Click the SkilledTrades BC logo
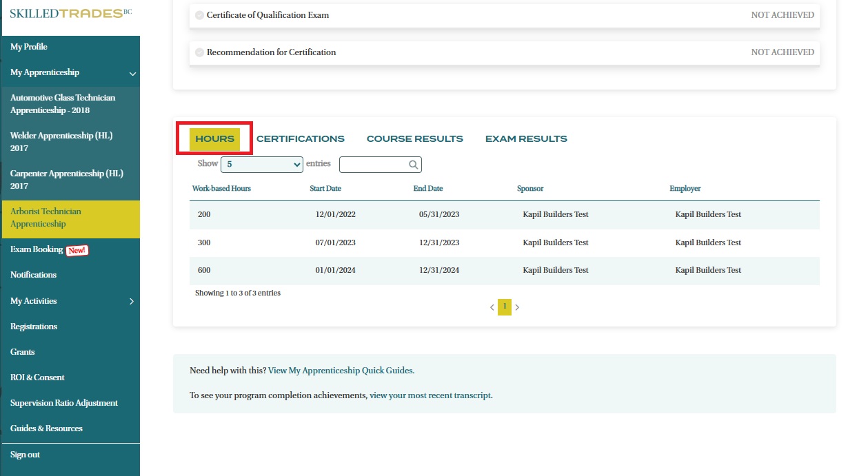This screenshot has width=868, height=476. click(70, 14)
